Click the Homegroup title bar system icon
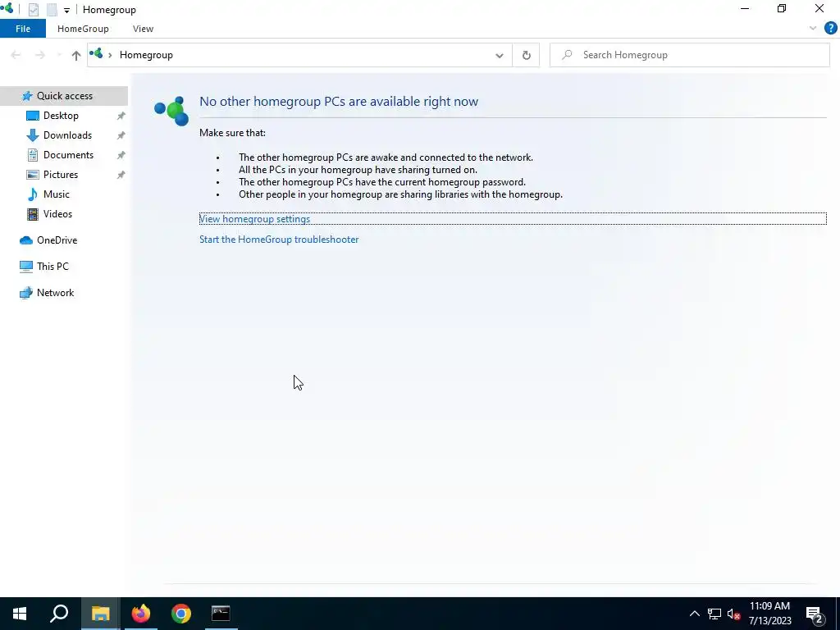Image resolution: width=840 pixels, height=630 pixels. 7,8
